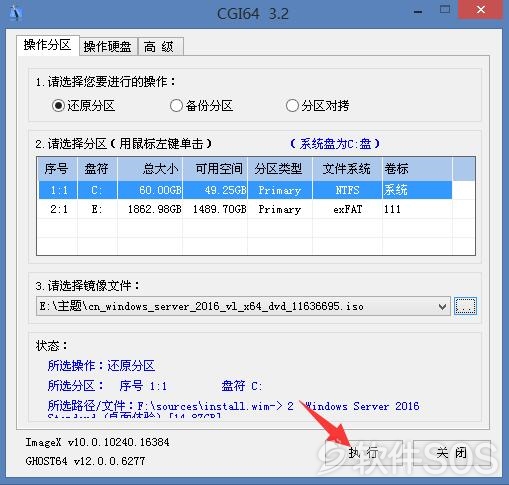Click the 关闭 button

pyautogui.click(x=452, y=453)
